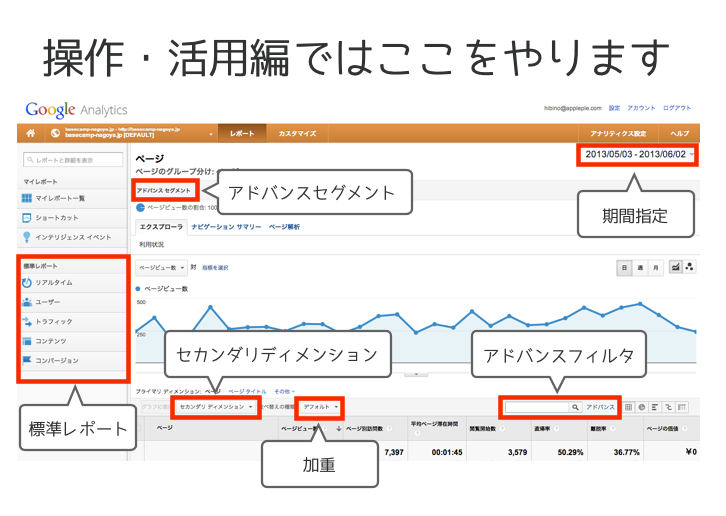Select the performance bars view icon
Image resolution: width=726 pixels, height=516 pixels.
[655, 407]
